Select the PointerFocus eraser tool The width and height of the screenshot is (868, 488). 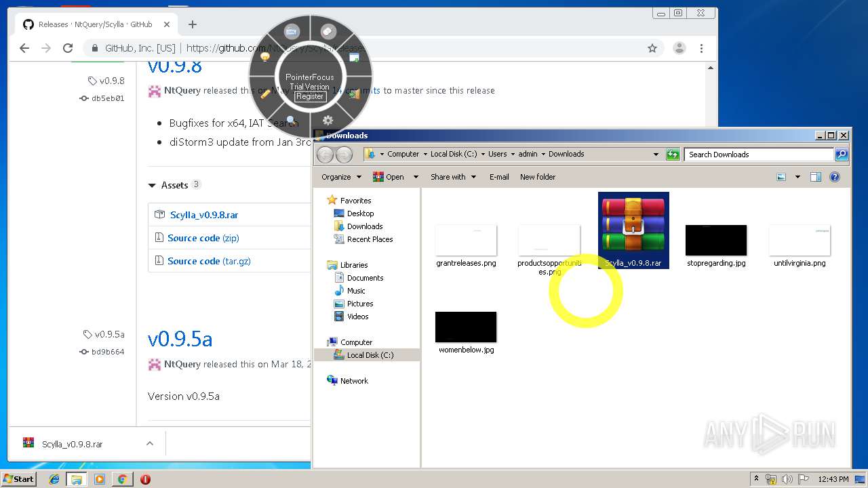[x=328, y=31]
